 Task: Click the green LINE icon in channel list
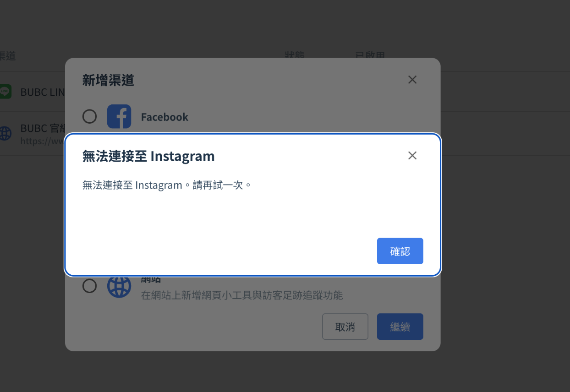coord(5,92)
